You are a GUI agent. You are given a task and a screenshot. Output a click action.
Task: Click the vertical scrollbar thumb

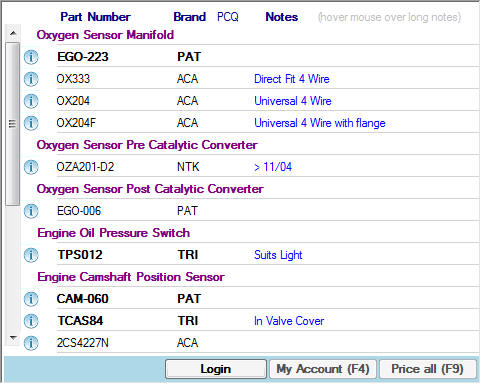point(13,124)
